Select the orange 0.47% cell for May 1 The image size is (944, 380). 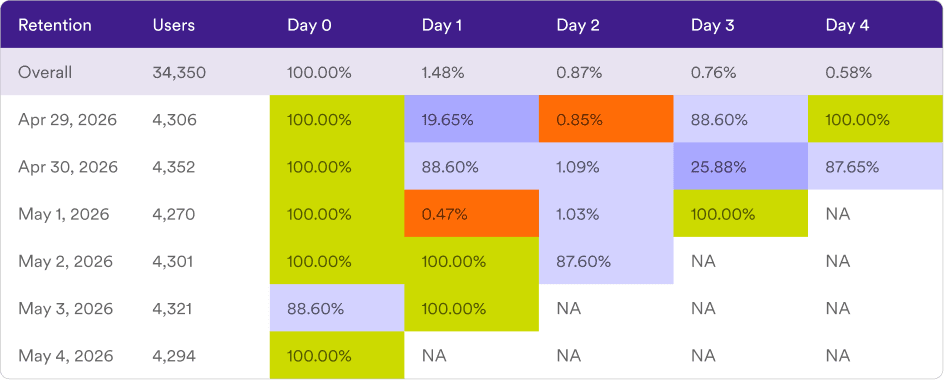(471, 214)
